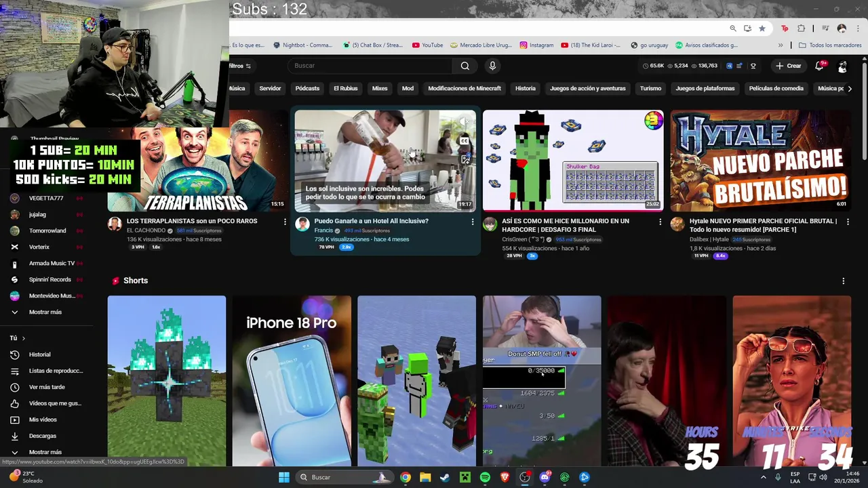Open Ver más tarde in sidebar
Viewport: 868px width, 488px height.
47,387
